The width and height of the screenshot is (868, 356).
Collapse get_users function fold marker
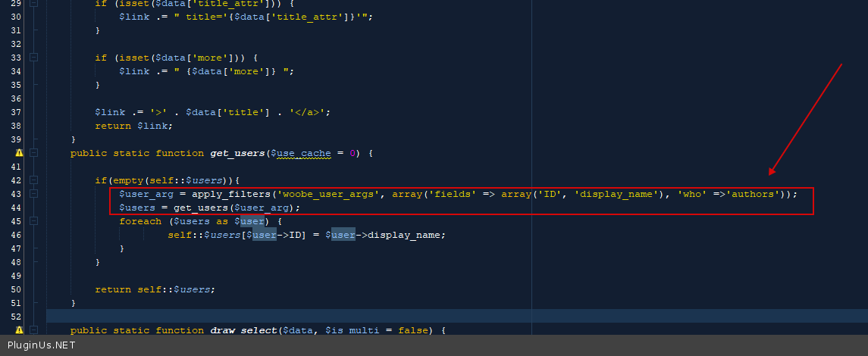point(33,153)
